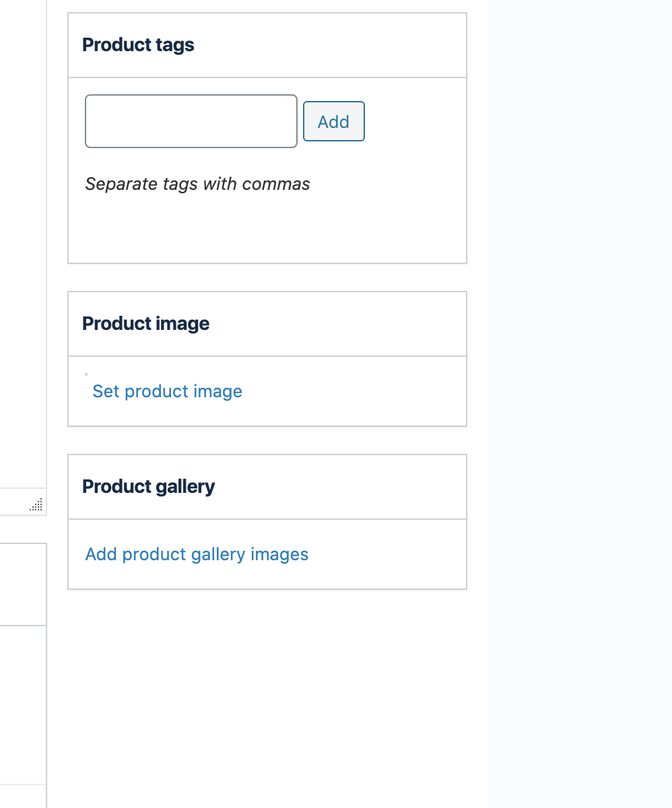Click the Add tag button
The width and height of the screenshot is (672, 808).
click(x=334, y=121)
